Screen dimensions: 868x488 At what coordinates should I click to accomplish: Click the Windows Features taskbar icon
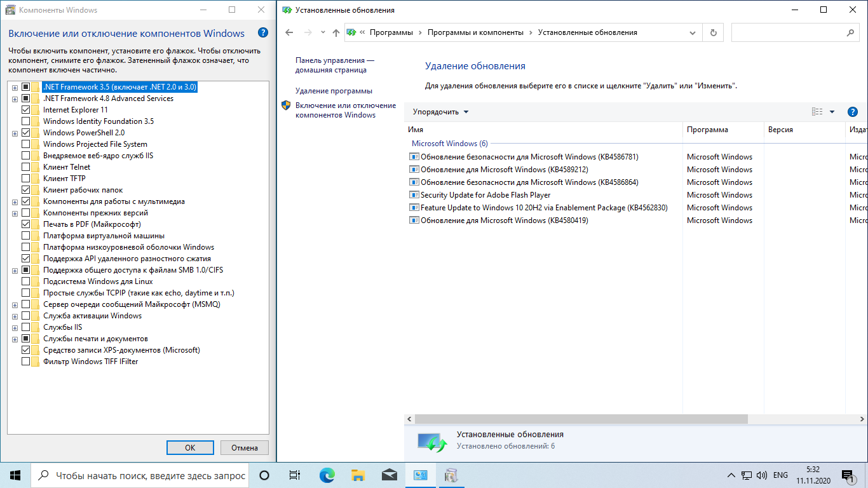point(451,475)
